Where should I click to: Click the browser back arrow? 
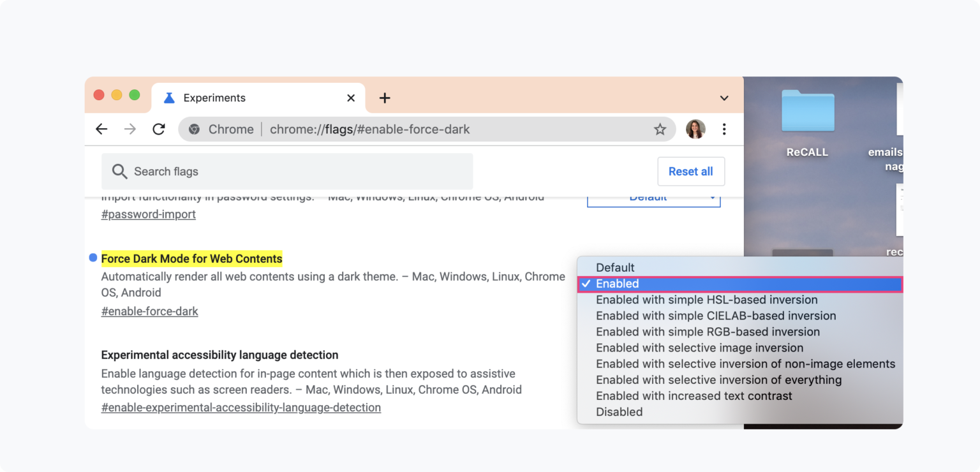click(x=101, y=129)
